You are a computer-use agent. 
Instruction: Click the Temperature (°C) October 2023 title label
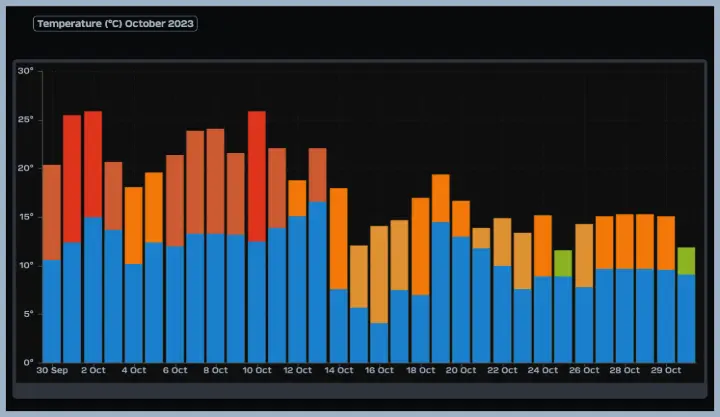[115, 23]
